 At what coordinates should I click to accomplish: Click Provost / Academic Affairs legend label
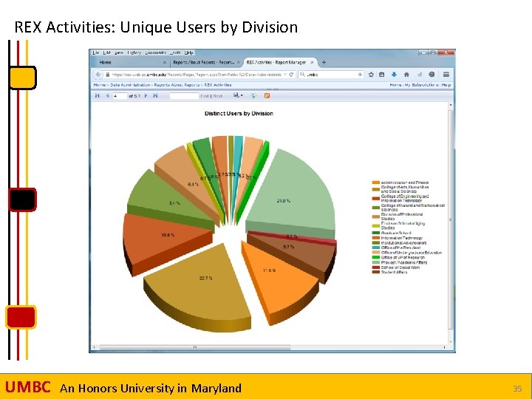[x=403, y=262]
